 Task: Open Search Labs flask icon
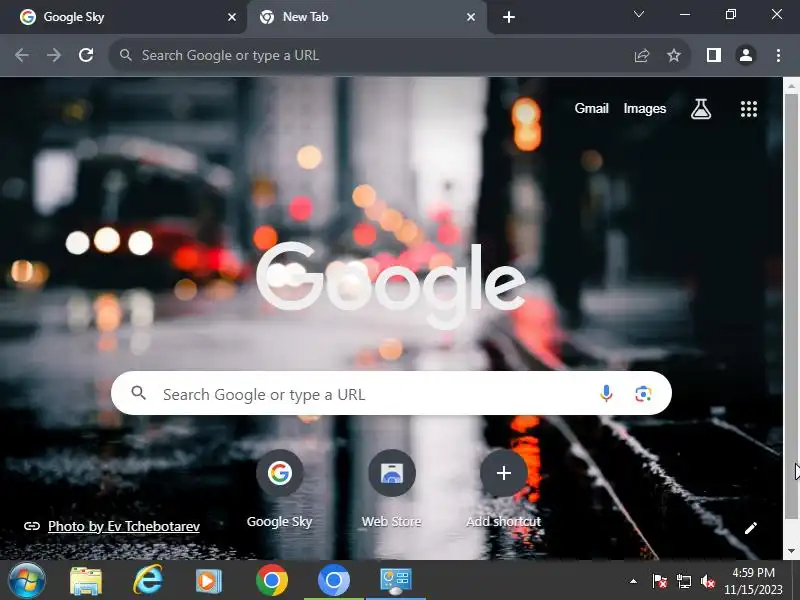pos(701,109)
